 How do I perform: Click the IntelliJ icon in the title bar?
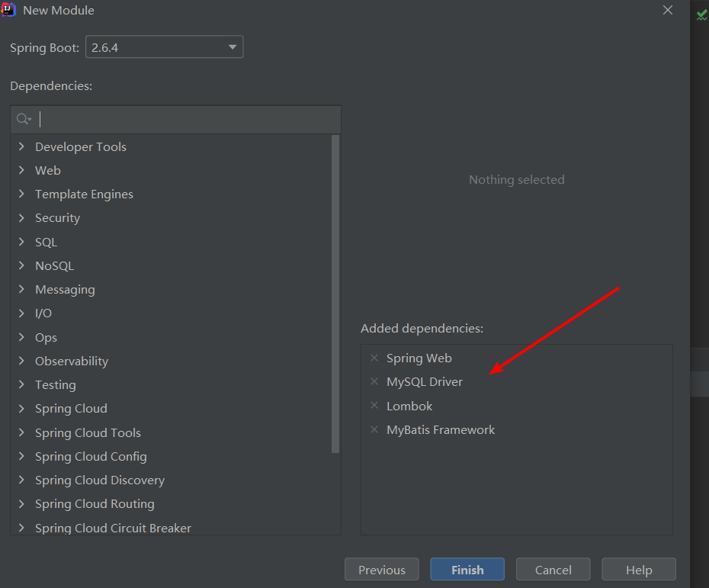(x=8, y=9)
